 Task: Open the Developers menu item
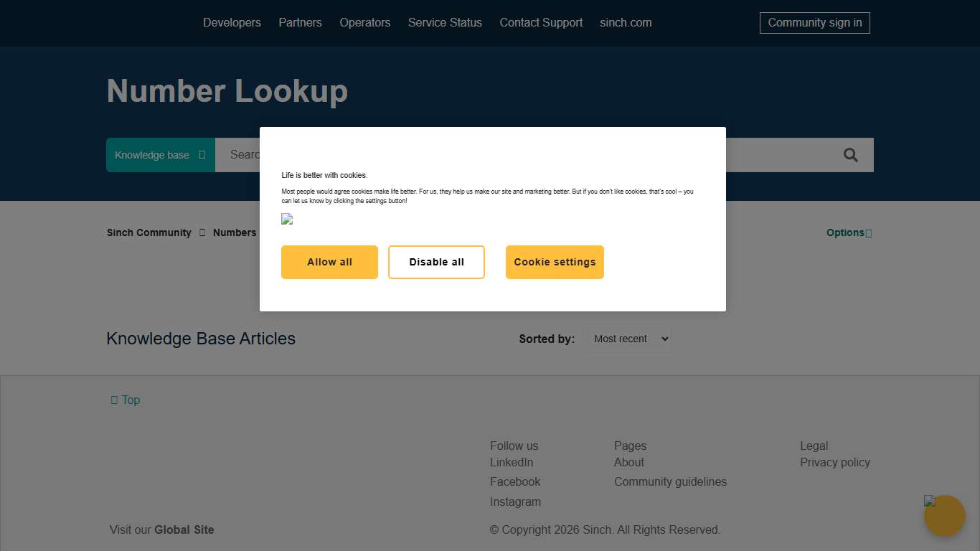(x=232, y=22)
